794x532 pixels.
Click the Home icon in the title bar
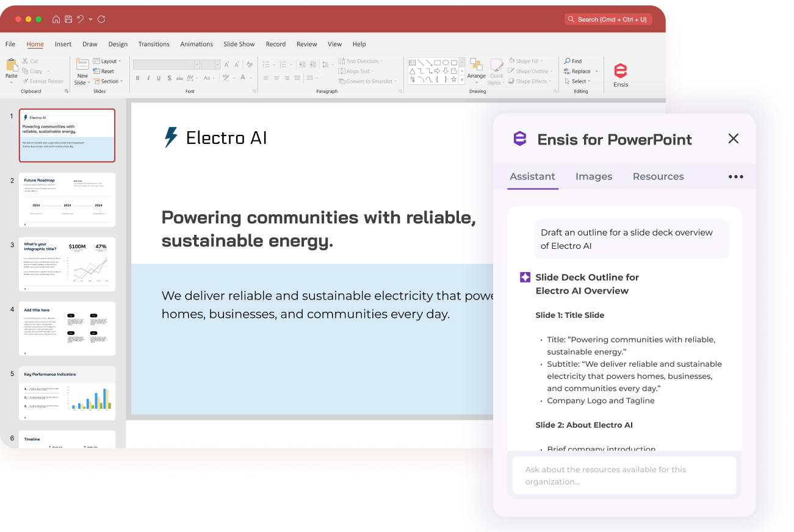point(56,19)
